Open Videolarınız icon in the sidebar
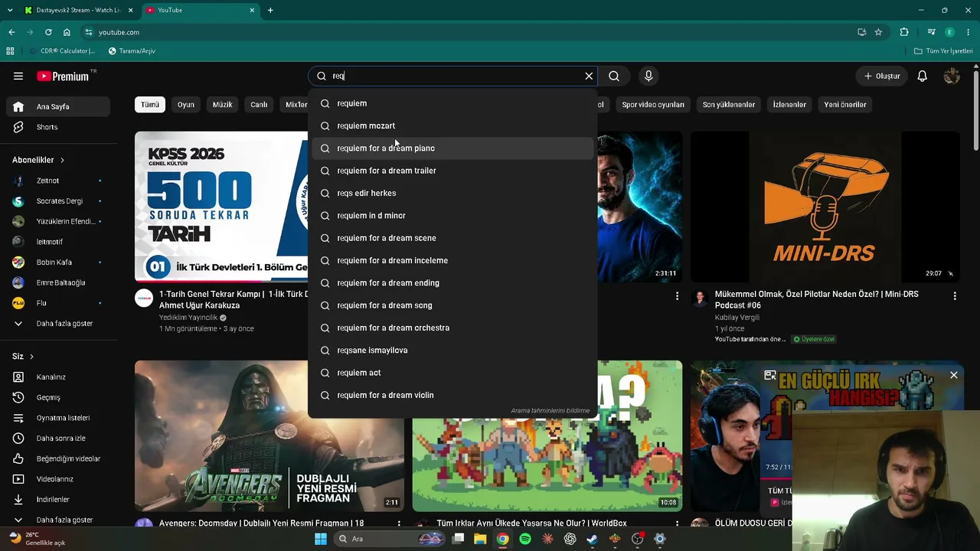980x551 pixels. point(18,479)
